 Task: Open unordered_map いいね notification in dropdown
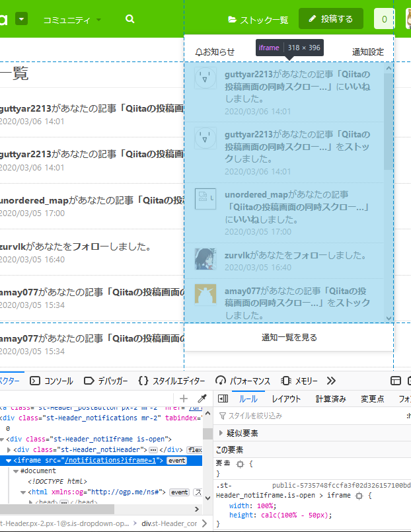pos(284,213)
